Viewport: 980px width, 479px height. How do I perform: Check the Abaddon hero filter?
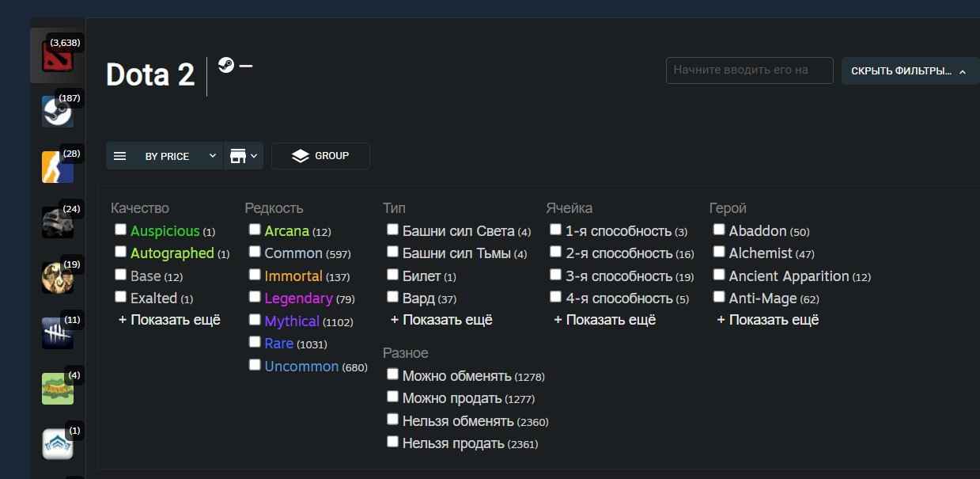(719, 229)
